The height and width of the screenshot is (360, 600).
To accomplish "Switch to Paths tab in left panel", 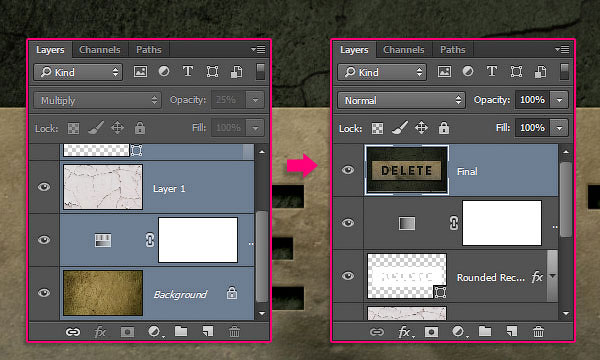I will coord(148,50).
